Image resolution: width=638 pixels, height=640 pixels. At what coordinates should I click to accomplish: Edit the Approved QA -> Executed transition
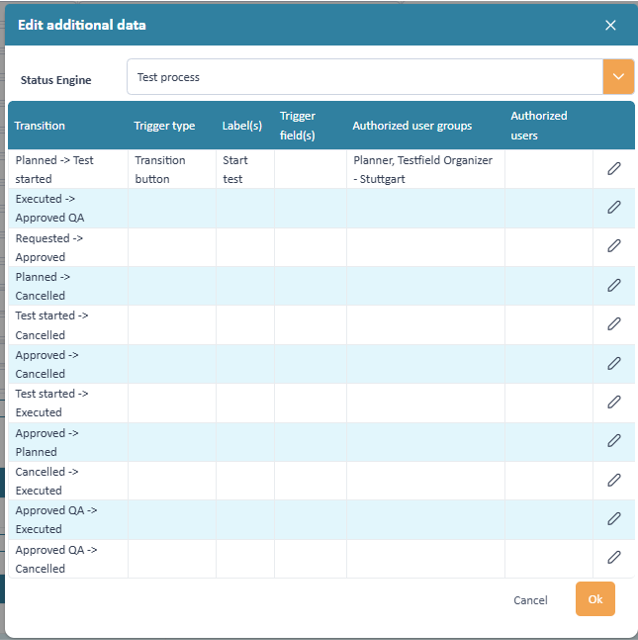[x=614, y=519]
